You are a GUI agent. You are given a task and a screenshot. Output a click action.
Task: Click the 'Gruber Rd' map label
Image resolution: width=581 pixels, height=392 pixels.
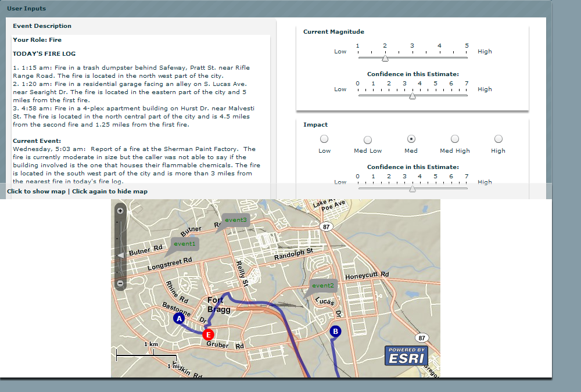(225, 345)
